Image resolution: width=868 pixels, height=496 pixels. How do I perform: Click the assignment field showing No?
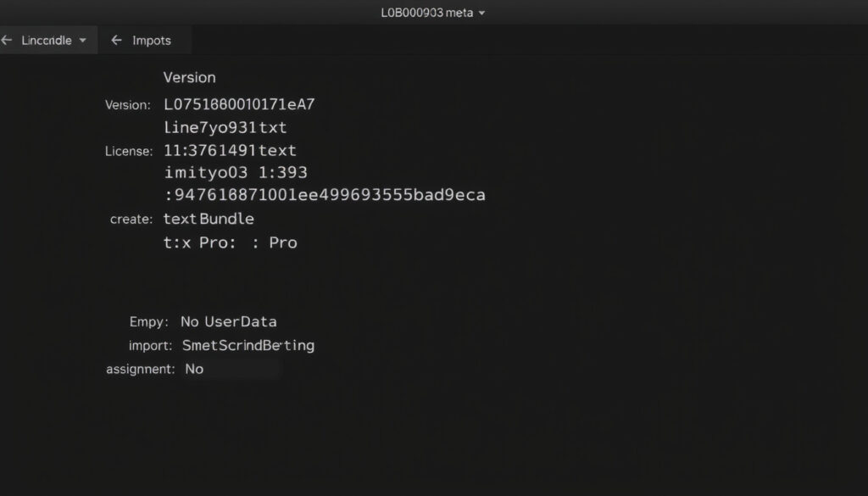(232, 369)
